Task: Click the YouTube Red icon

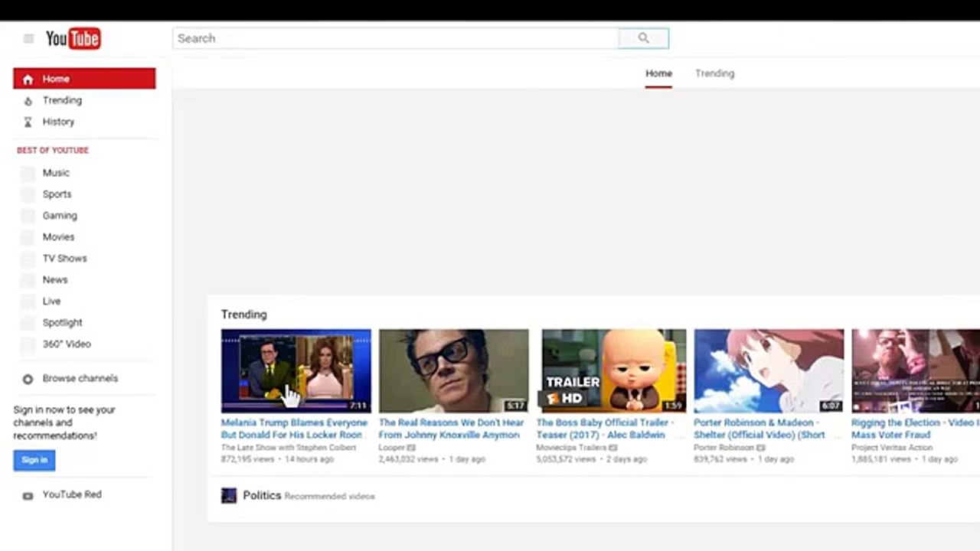Action: 28,495
